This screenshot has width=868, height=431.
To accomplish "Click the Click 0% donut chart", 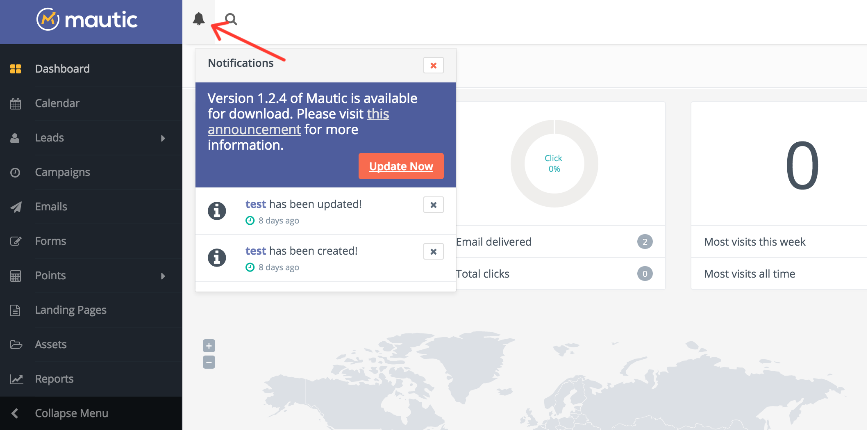I will pyautogui.click(x=554, y=164).
